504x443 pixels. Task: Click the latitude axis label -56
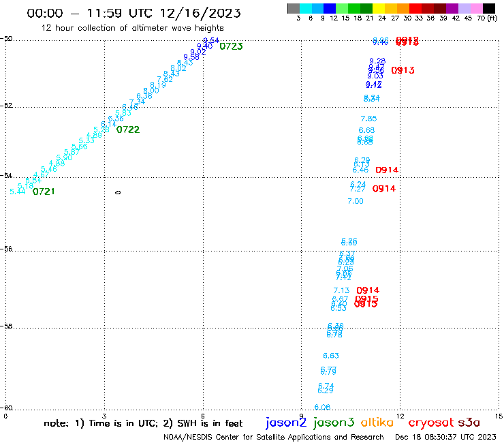(x=6, y=249)
